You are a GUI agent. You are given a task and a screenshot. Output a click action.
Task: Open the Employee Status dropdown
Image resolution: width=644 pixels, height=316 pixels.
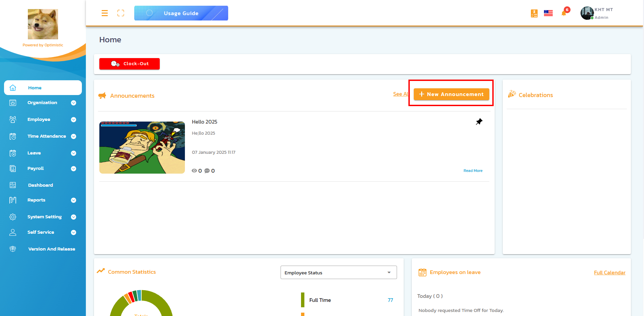338,272
